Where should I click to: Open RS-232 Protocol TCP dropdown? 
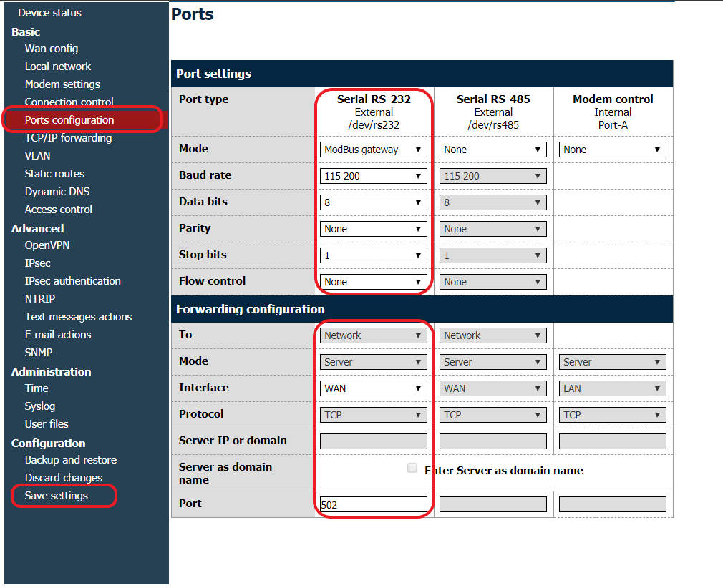pyautogui.click(x=374, y=415)
